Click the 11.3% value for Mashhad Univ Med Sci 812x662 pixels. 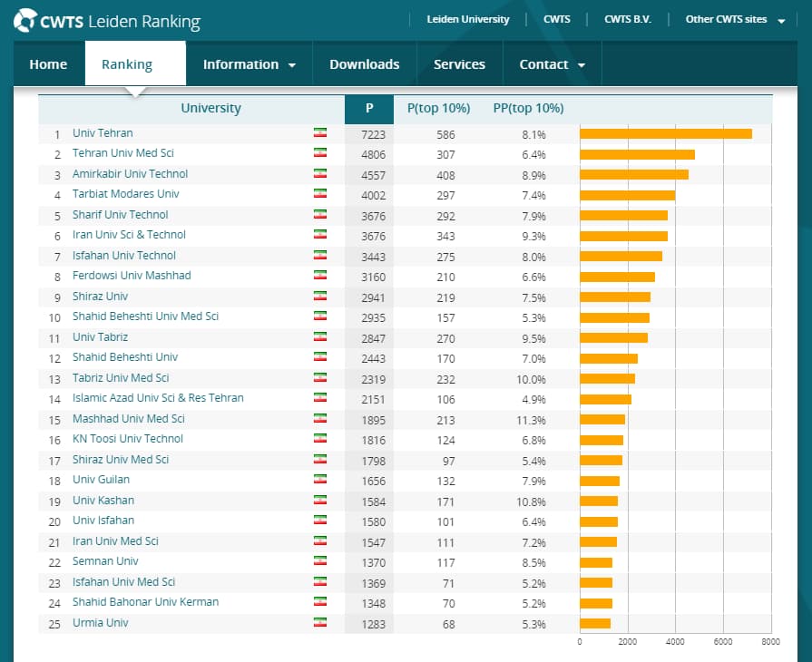click(531, 420)
